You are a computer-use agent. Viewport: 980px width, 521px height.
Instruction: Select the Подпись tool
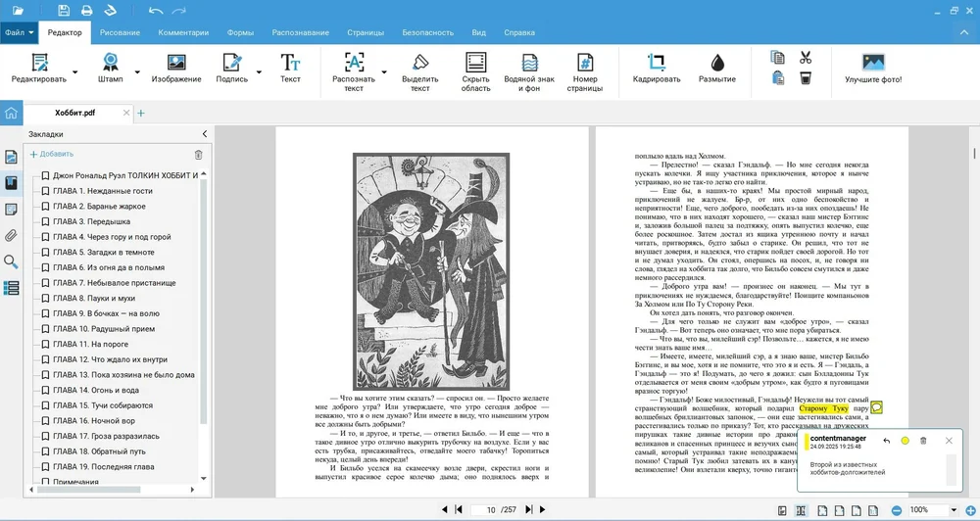tap(232, 69)
